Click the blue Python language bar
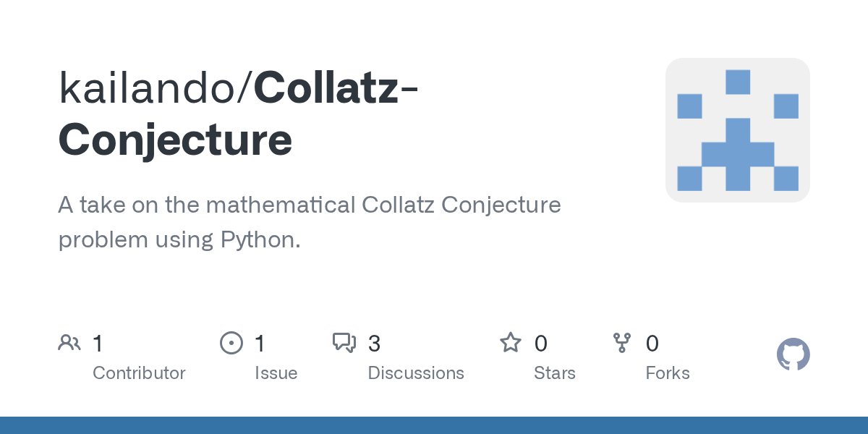Viewport: 868px width, 434px height. [x=434, y=425]
